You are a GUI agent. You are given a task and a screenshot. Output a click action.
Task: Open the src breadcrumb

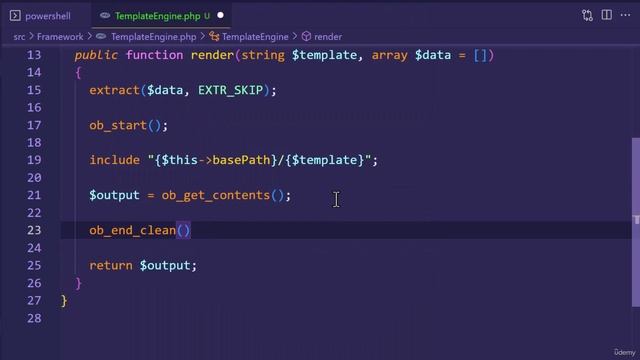(19, 37)
